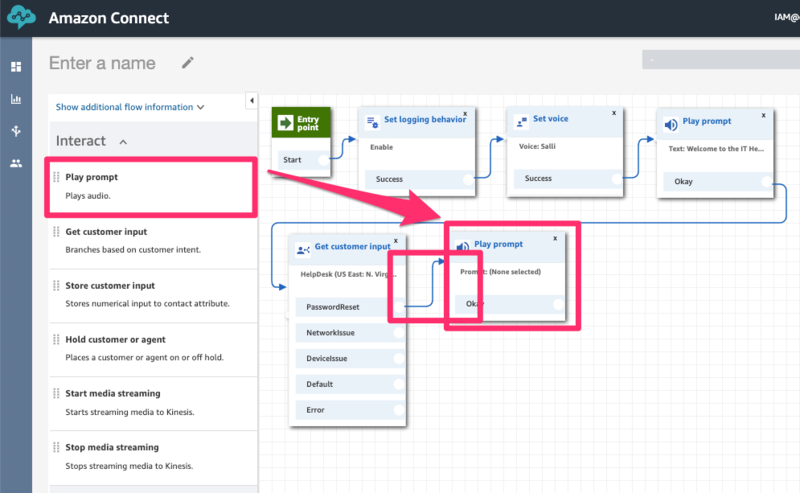800x493 pixels.
Task: Click the Amazon Connect cloud logo
Action: coord(21,17)
